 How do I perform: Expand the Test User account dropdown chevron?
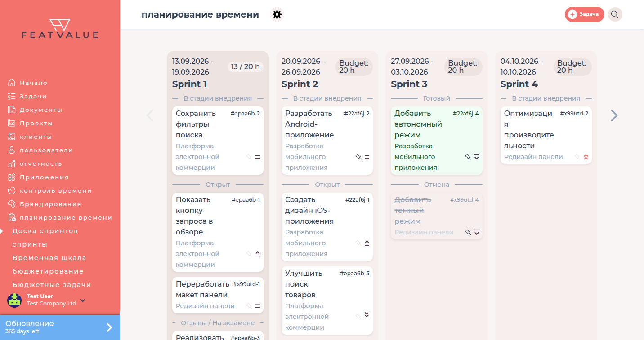click(x=83, y=300)
